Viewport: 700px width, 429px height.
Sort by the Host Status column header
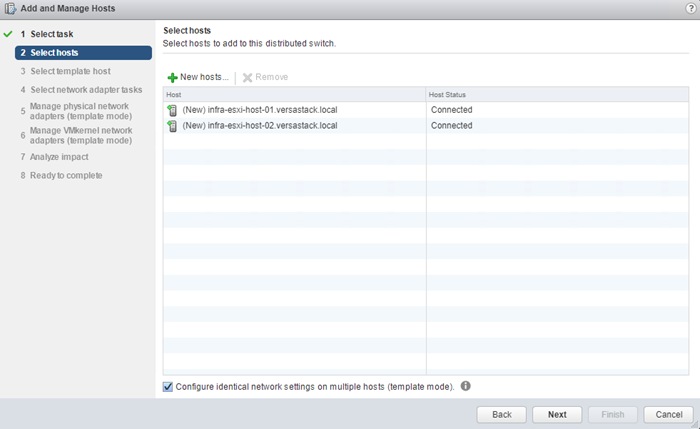tap(557, 95)
